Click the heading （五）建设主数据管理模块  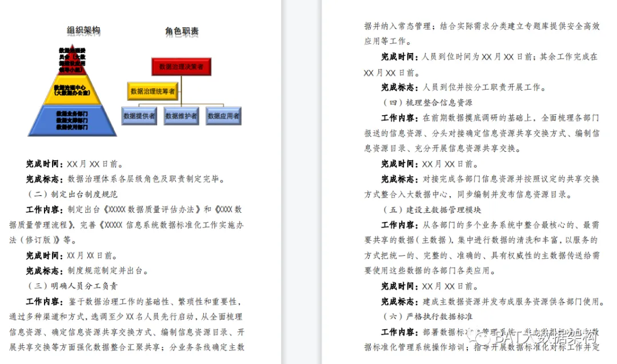coord(432,210)
